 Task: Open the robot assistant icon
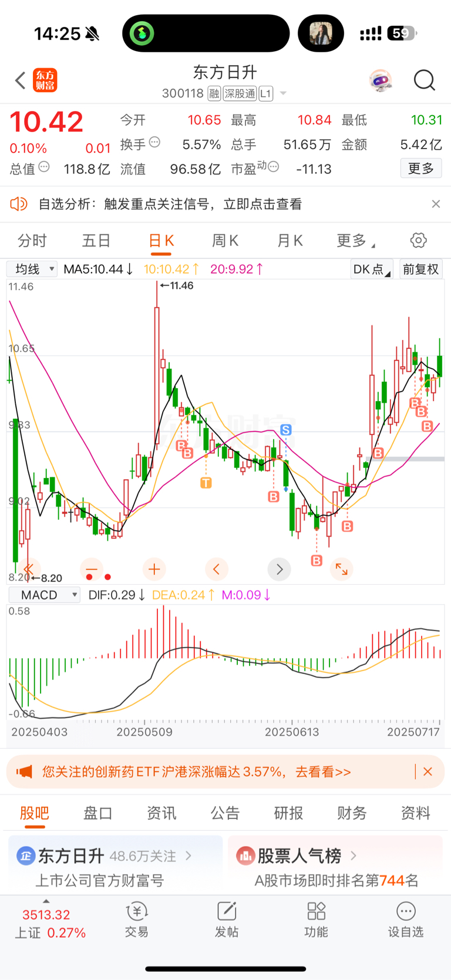(x=381, y=80)
